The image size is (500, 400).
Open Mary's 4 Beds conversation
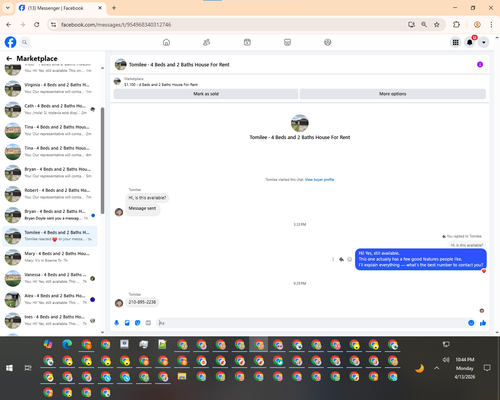[x=50, y=257]
